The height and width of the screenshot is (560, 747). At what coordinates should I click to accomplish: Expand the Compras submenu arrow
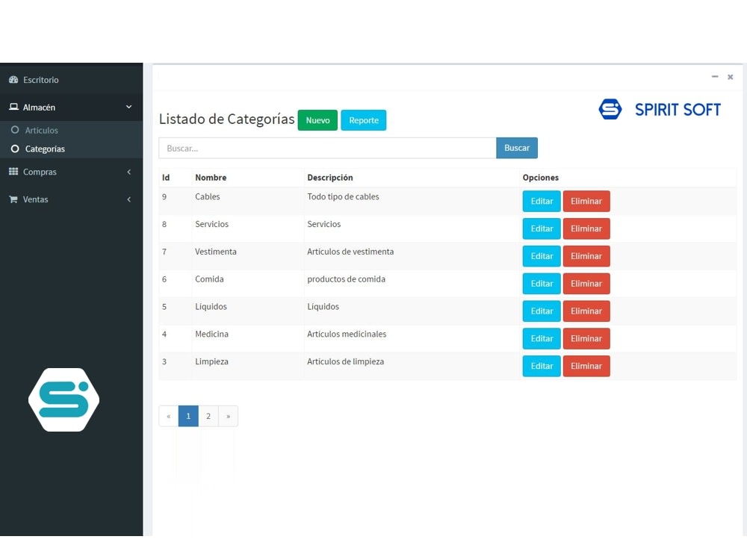128,172
